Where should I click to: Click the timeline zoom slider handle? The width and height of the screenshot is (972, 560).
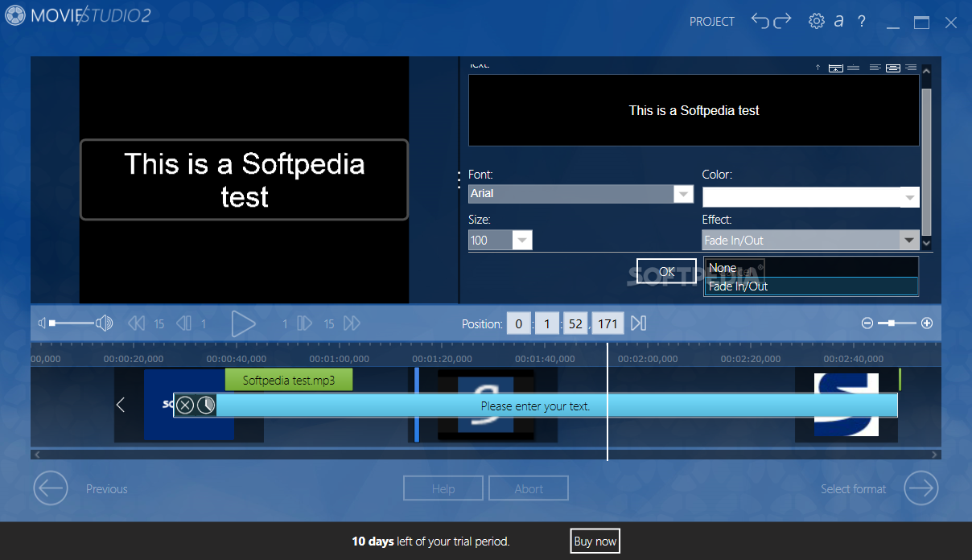891,323
